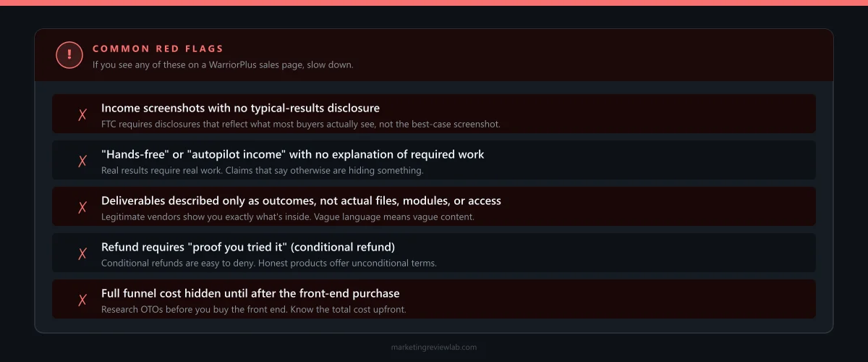Select 'Deliverables described only as outcomes' title
The width and height of the screenshot is (868, 362).
[301, 201]
